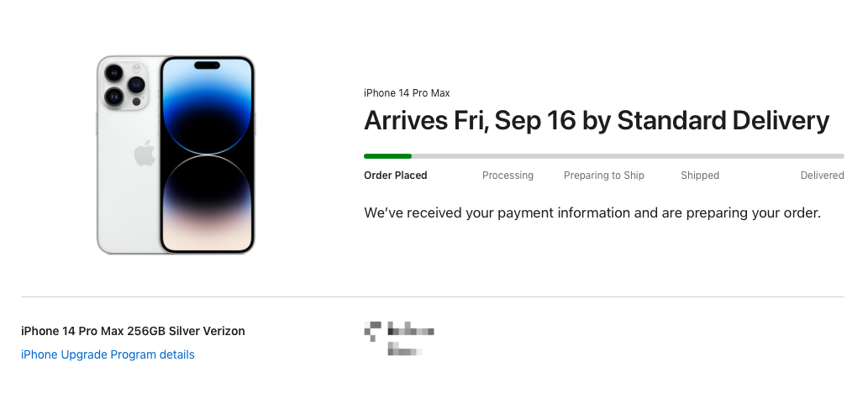The image size is (868, 404).
Task: Click the Apple logo on the phone's back
Action: coord(145,153)
